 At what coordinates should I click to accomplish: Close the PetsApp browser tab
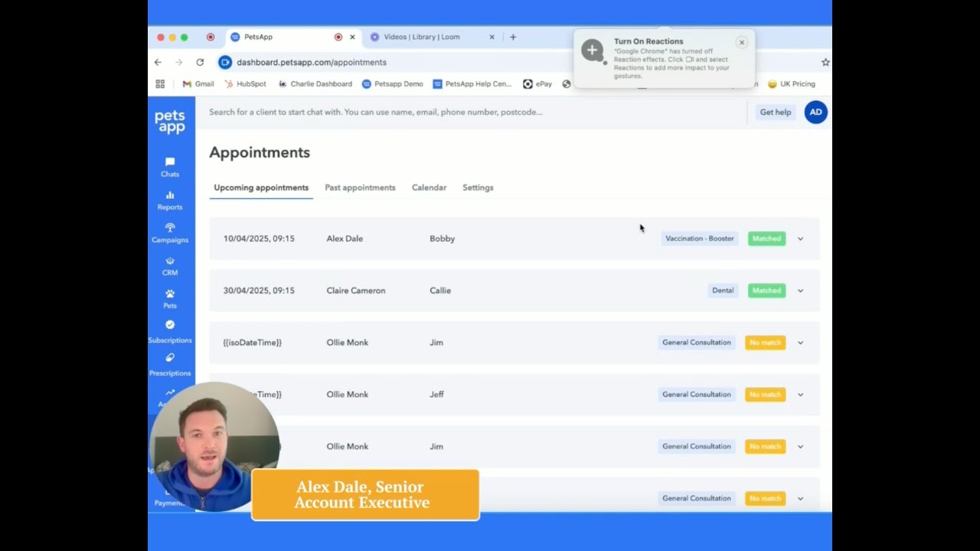pos(352,37)
